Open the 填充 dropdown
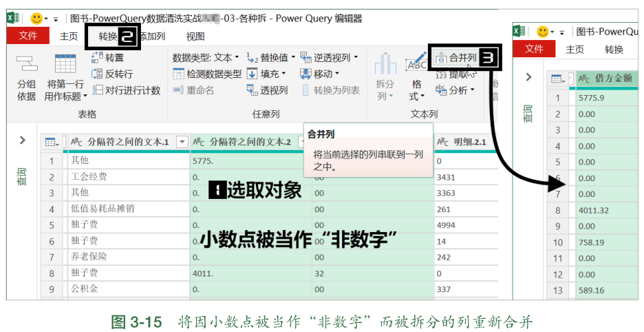The width and height of the screenshot is (644, 332). click(266, 74)
